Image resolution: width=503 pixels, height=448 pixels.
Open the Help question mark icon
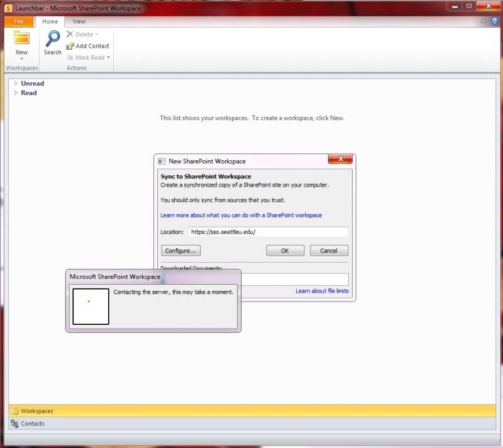pyautogui.click(x=494, y=21)
